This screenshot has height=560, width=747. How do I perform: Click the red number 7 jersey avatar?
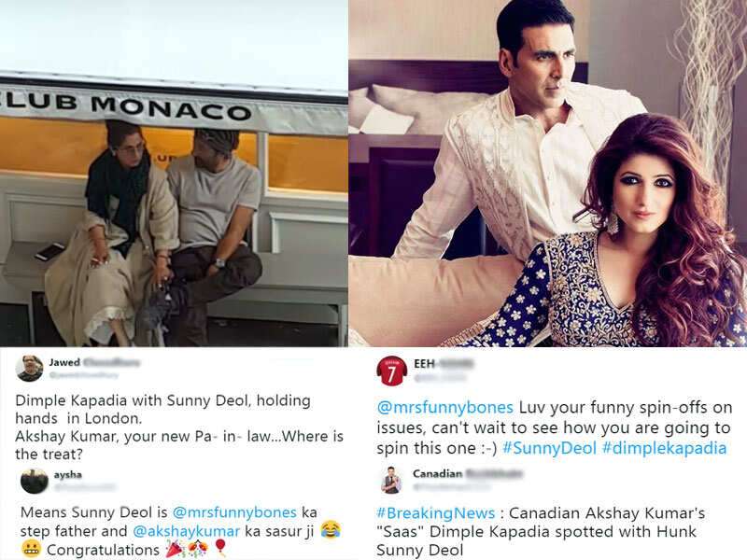[x=391, y=371]
